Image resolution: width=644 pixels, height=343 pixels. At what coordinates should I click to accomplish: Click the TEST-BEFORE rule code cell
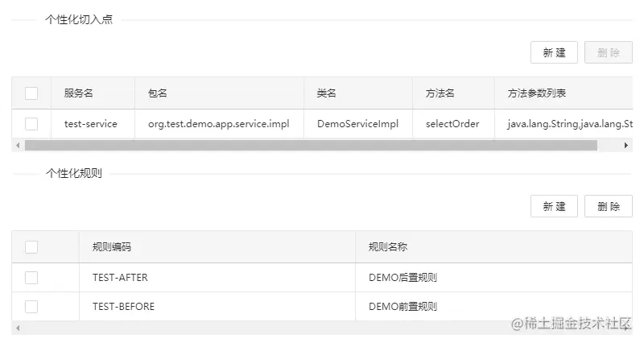217,307
